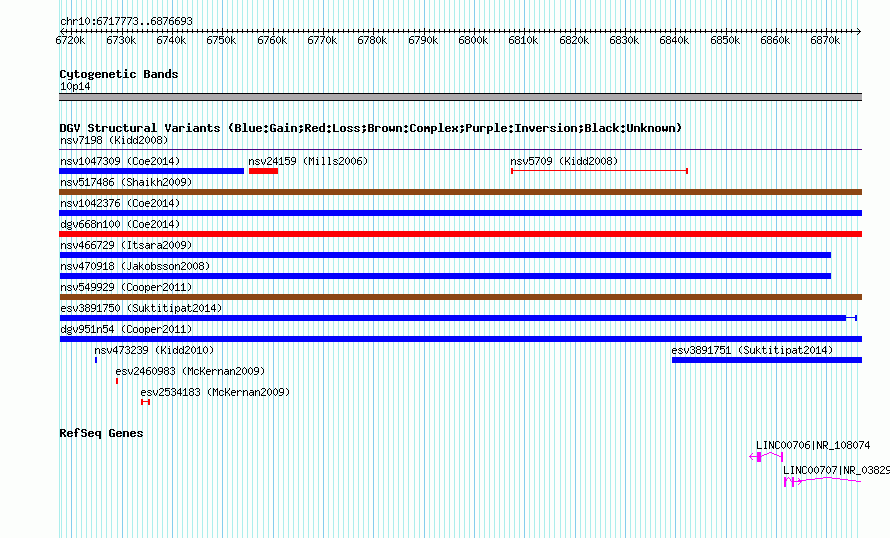Click the esv2534183 red variant glyph
Image resolution: width=890 pixels, height=538 pixels.
[145, 402]
